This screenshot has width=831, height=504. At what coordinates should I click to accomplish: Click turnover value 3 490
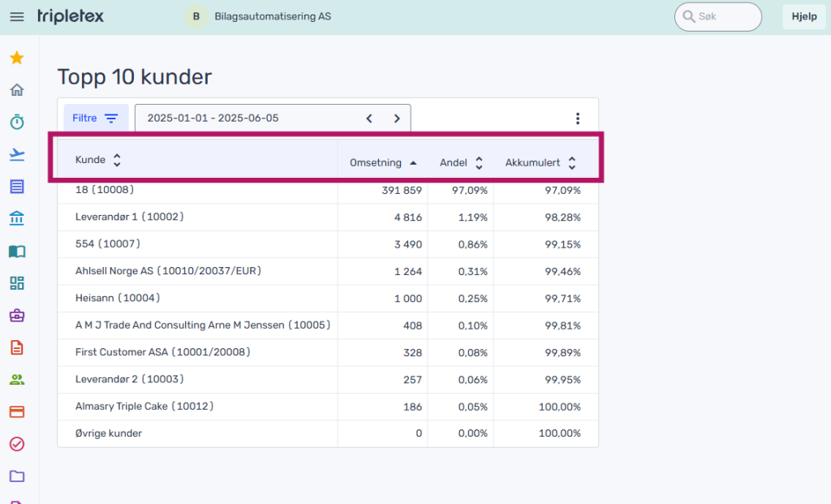(408, 244)
